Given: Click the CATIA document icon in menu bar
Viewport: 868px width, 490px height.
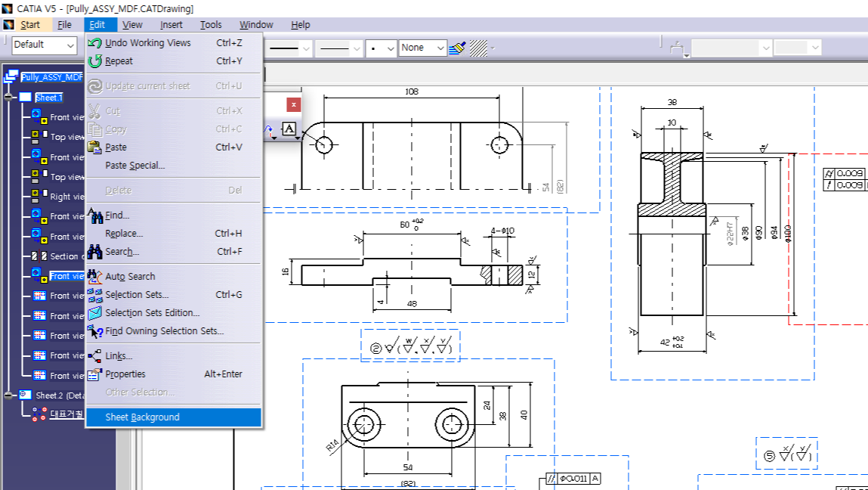Looking at the screenshot, I should click(8, 24).
